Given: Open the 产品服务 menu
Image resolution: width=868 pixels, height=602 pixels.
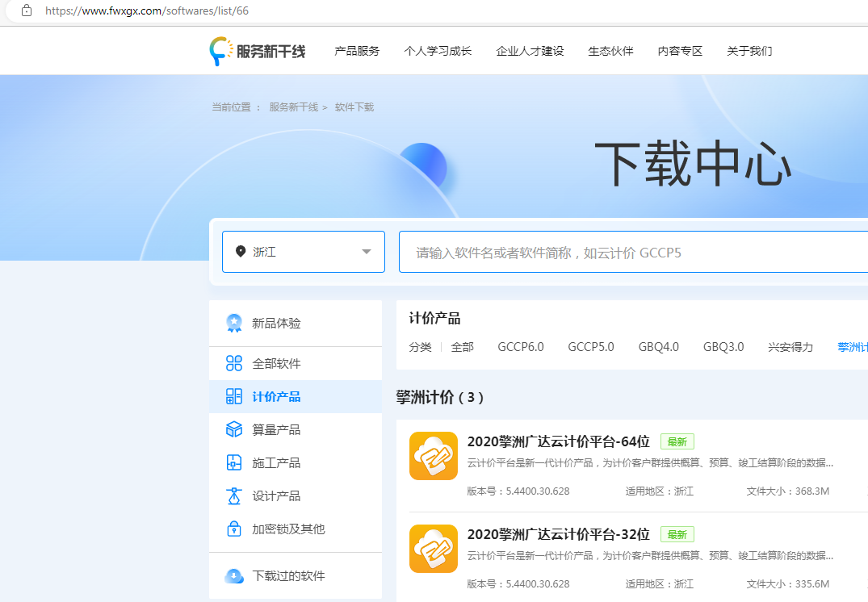Looking at the screenshot, I should point(357,51).
